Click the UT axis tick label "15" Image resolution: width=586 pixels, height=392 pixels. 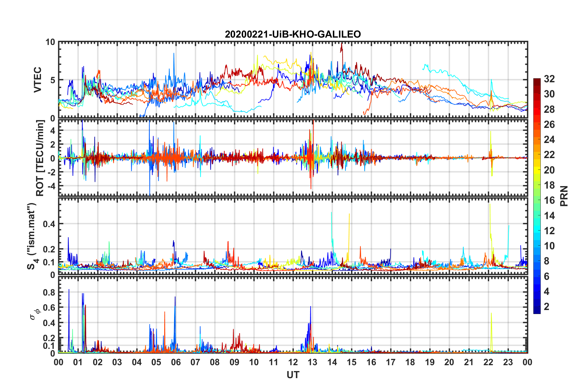[352, 362]
